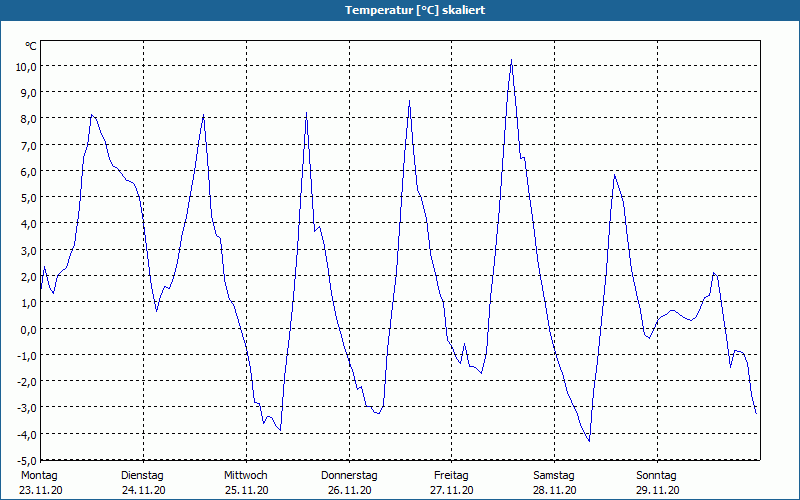This screenshot has height=500, width=800.
Task: Click the Saturday night minimum near -4°C
Action: tap(589, 441)
